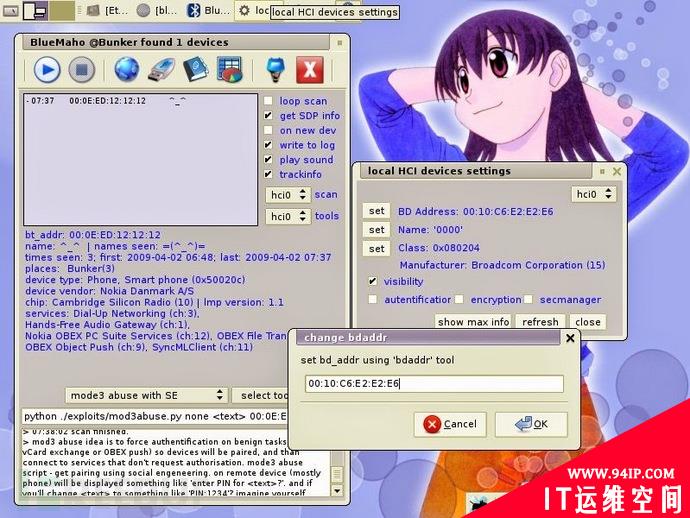Toggle the write to log checkbox
This screenshot has height=518, width=690.
268,145
